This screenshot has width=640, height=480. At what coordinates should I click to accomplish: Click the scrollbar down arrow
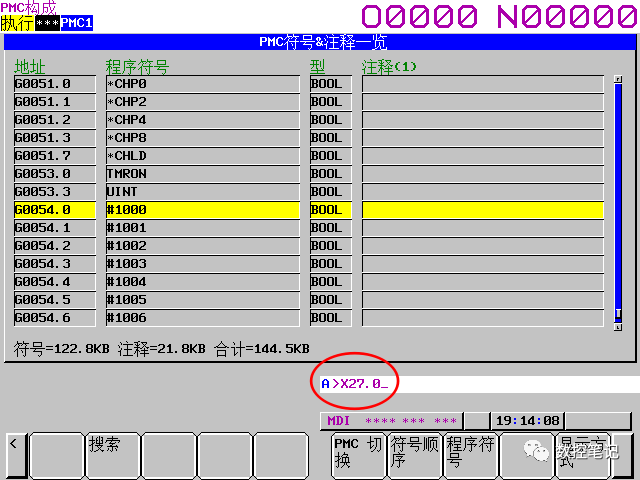618,323
